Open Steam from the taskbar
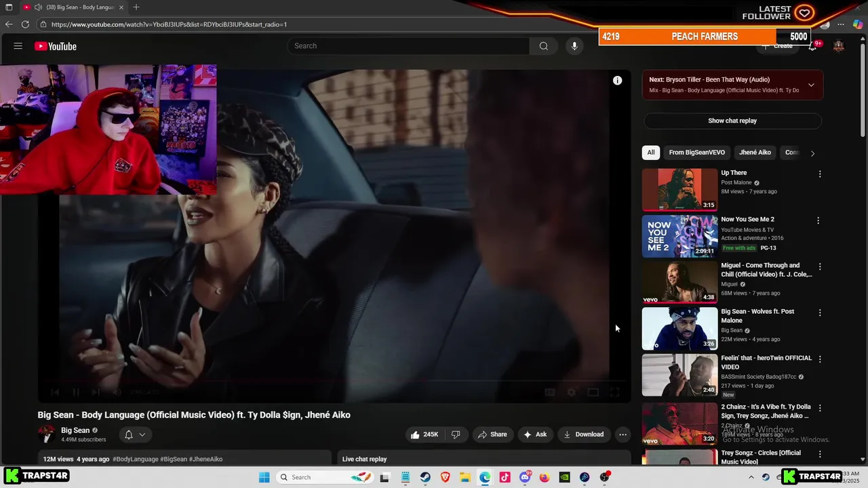The width and height of the screenshot is (868, 488). coord(425,477)
